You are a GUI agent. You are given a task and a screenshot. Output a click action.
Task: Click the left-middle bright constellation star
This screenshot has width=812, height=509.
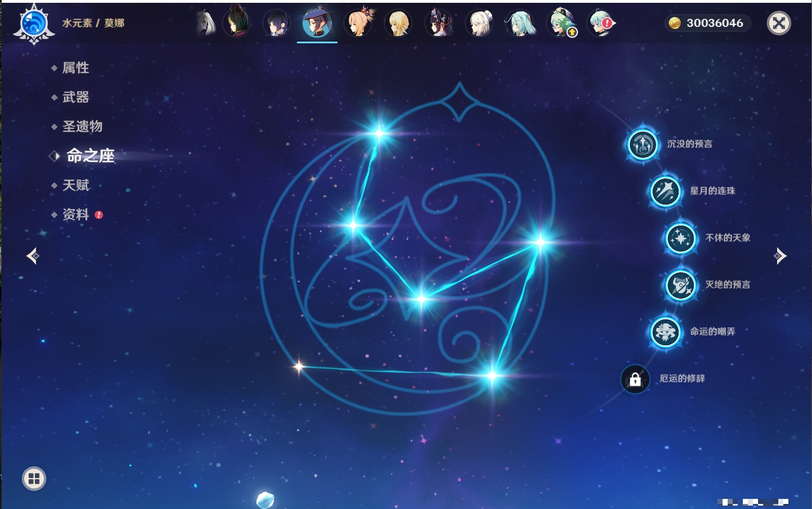353,226
